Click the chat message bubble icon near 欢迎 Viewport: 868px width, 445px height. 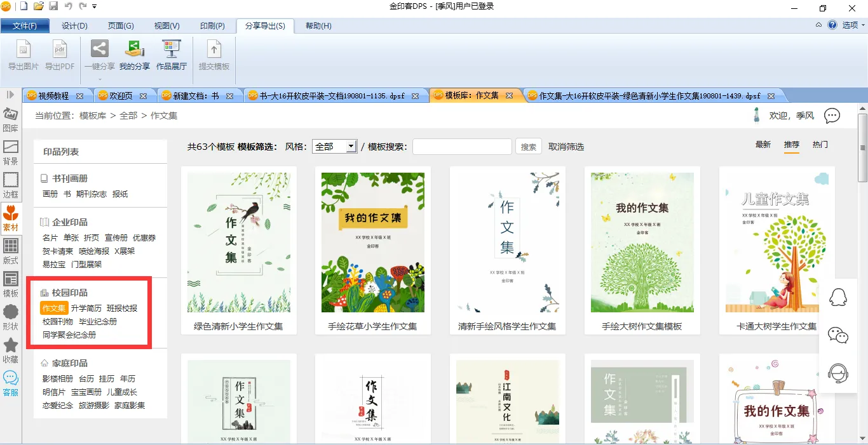point(832,116)
